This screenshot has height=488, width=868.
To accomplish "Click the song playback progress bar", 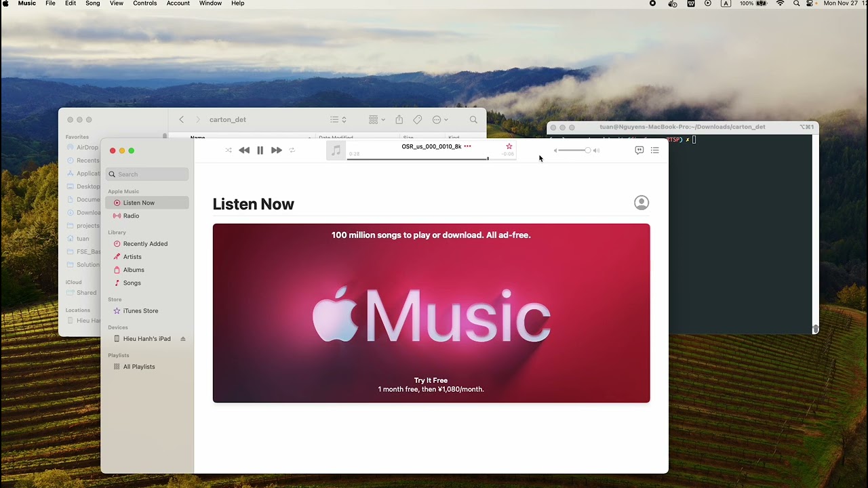I will pos(431,159).
